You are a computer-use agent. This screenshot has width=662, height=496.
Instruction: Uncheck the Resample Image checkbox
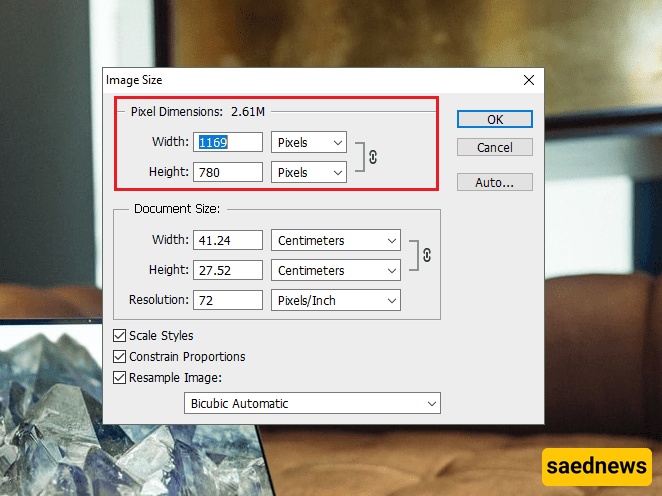121,378
